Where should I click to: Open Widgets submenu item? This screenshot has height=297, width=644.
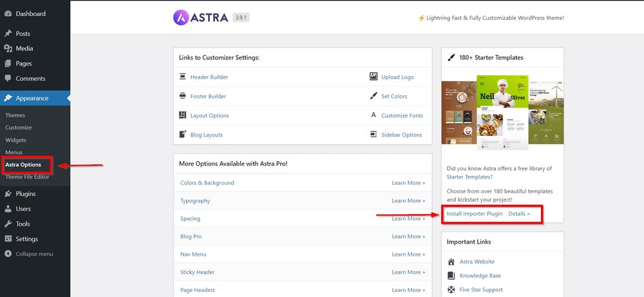pyautogui.click(x=15, y=140)
